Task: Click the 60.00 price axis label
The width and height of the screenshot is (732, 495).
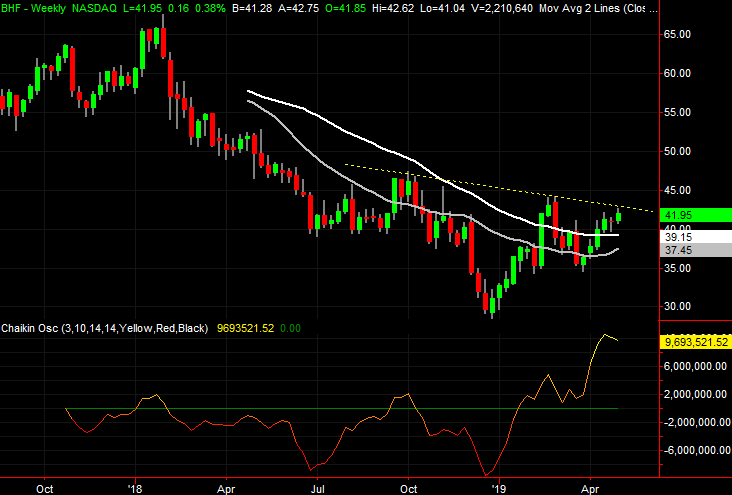Action: 677,73
